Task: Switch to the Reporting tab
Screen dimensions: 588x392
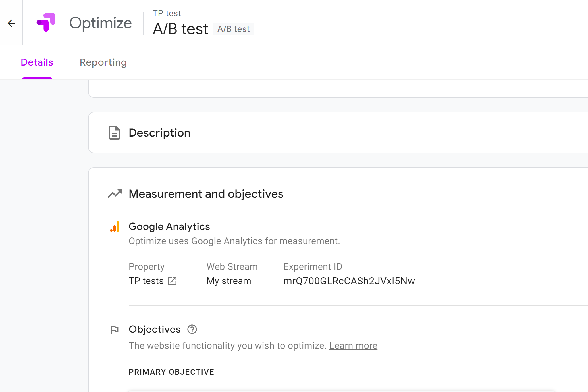Action: [103, 62]
